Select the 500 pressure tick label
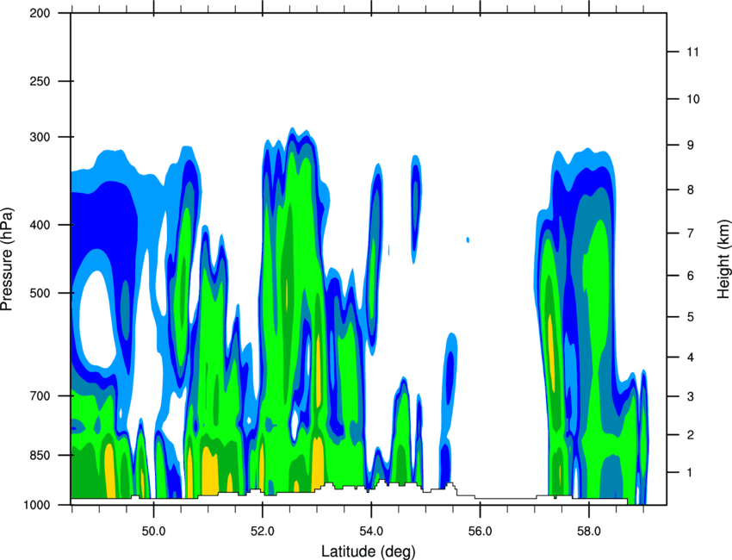The image size is (732, 560). click(x=40, y=293)
